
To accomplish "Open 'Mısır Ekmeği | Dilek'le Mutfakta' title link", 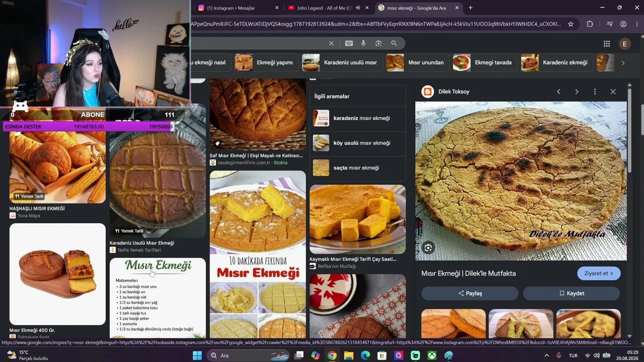I will point(468,274).
